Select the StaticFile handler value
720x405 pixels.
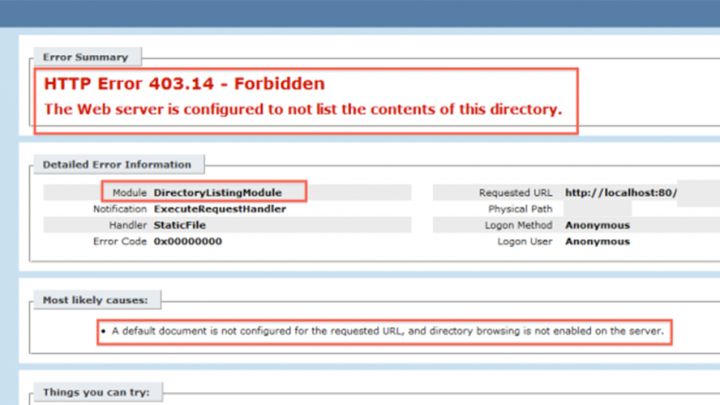click(x=180, y=225)
